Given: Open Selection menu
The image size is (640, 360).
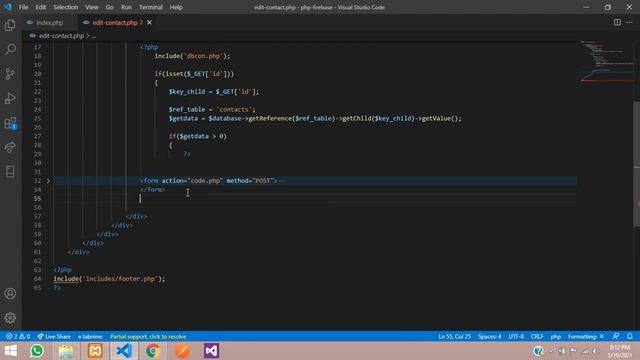Looking at the screenshot, I should [x=65, y=7].
